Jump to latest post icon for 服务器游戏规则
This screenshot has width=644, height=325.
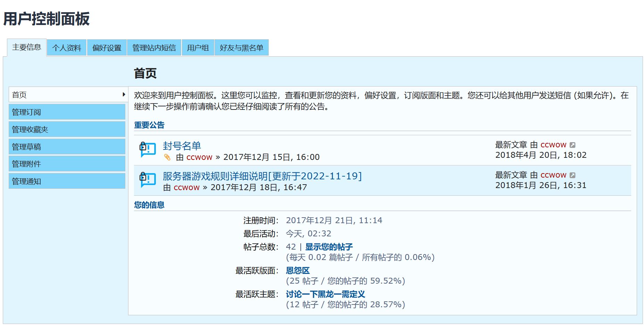(x=572, y=175)
